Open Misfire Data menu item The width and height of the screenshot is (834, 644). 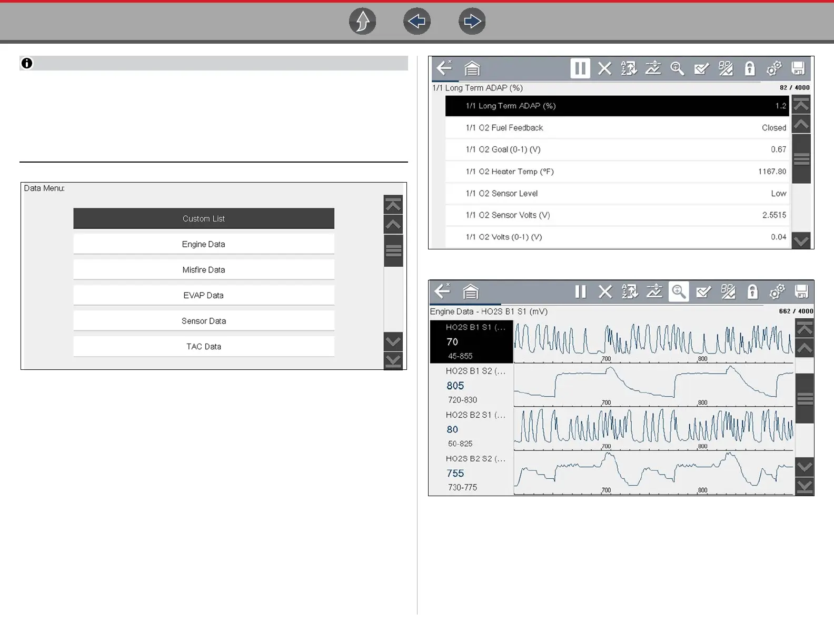(x=204, y=269)
